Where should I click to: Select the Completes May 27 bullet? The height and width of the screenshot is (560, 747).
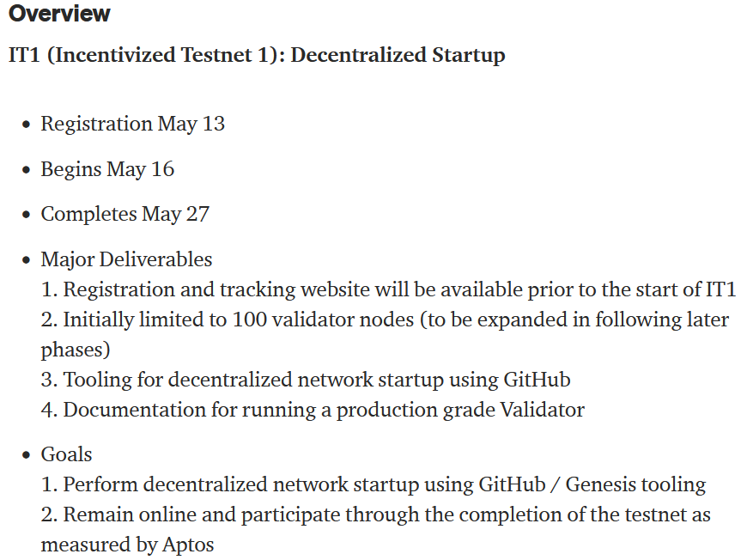click(125, 214)
